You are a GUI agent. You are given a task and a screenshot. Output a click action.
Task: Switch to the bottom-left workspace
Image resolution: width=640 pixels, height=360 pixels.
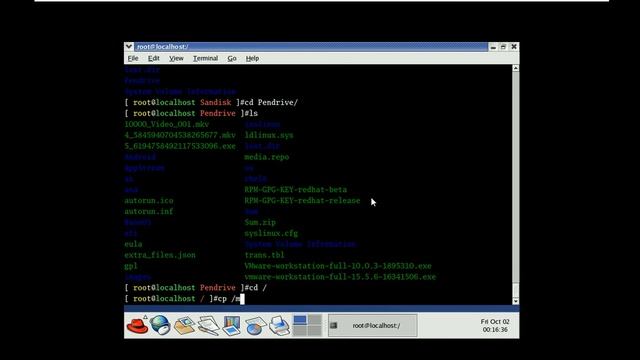[300, 331]
